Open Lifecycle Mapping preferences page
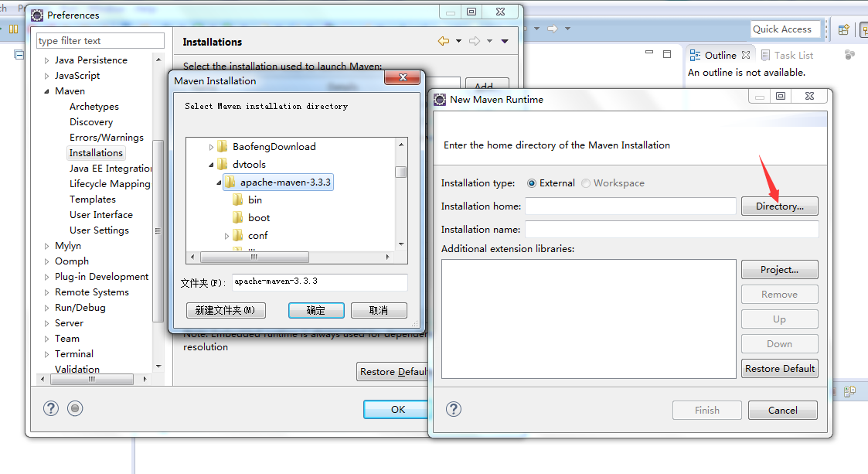The width and height of the screenshot is (868, 474). (x=110, y=184)
